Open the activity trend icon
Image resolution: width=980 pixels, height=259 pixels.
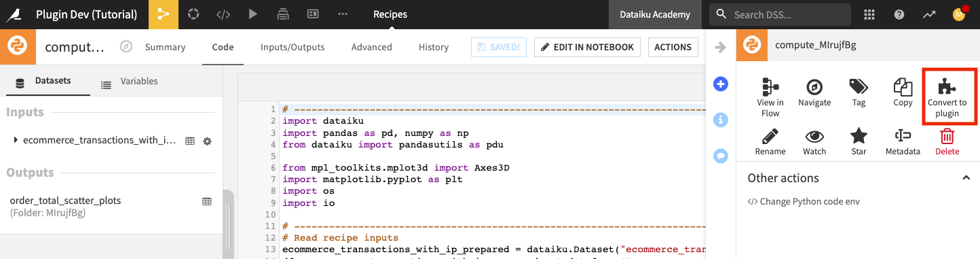click(x=929, y=14)
